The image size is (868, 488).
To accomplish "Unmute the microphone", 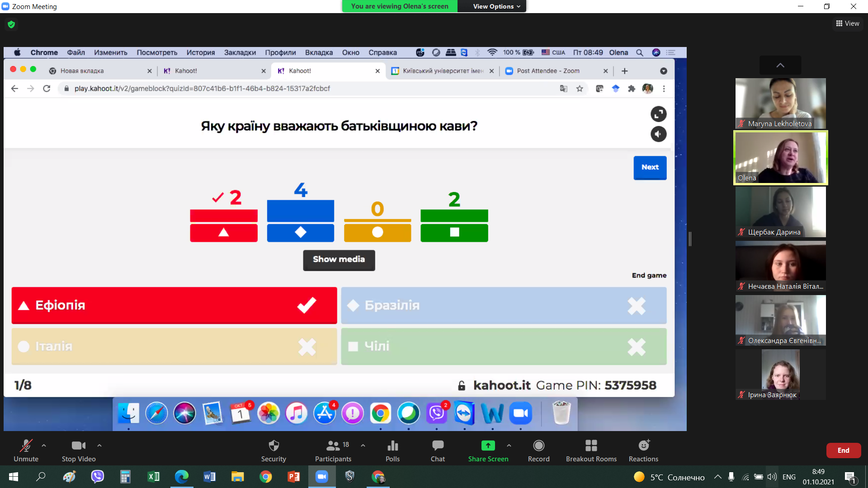I will 26,446.
